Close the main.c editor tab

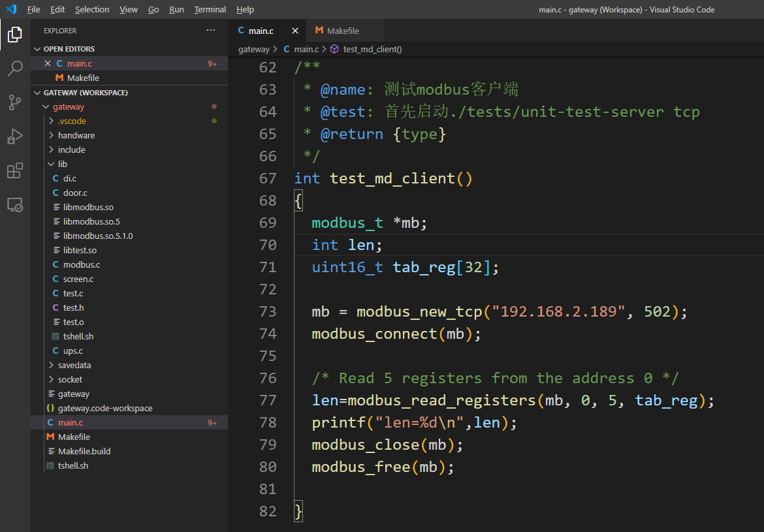(x=295, y=31)
